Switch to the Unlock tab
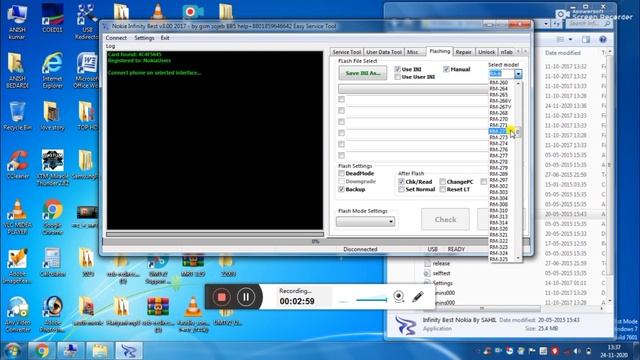Image resolution: width=640 pixels, height=360 pixels. coord(486,52)
